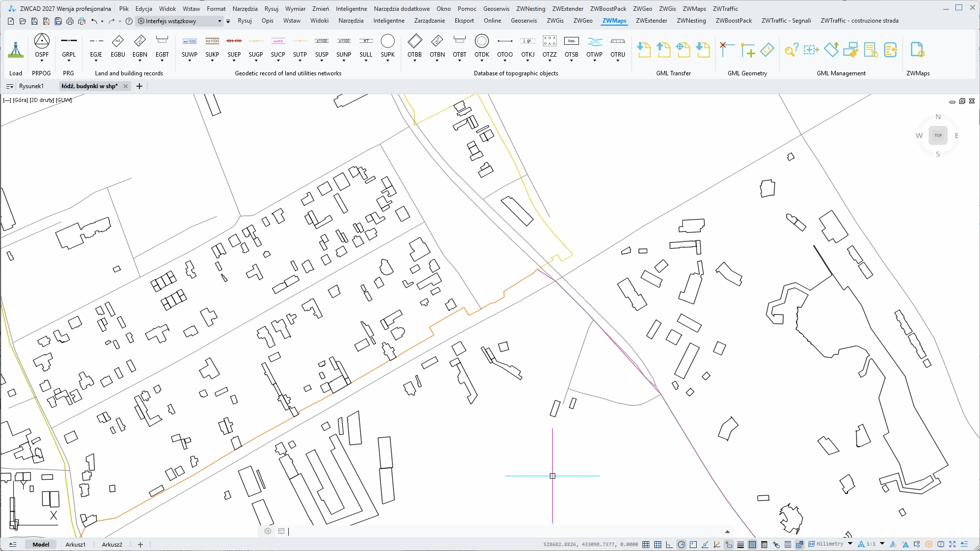
Task: Click the ZWMaps document icon
Action: [917, 50]
